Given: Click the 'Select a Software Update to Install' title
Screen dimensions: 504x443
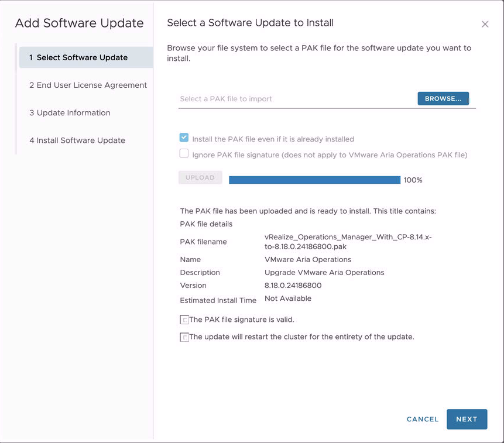Looking at the screenshot, I should (x=250, y=23).
